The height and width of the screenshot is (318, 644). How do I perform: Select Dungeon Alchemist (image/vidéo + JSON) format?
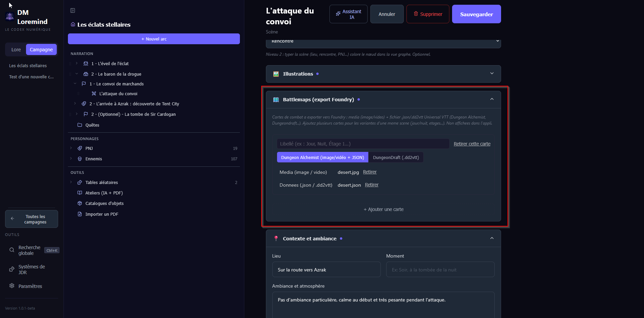[323, 157]
